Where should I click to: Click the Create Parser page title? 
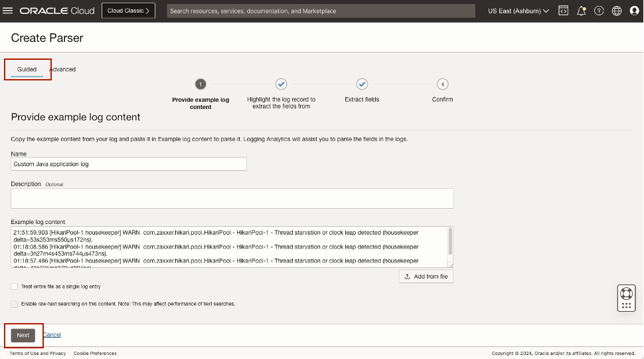click(x=47, y=38)
